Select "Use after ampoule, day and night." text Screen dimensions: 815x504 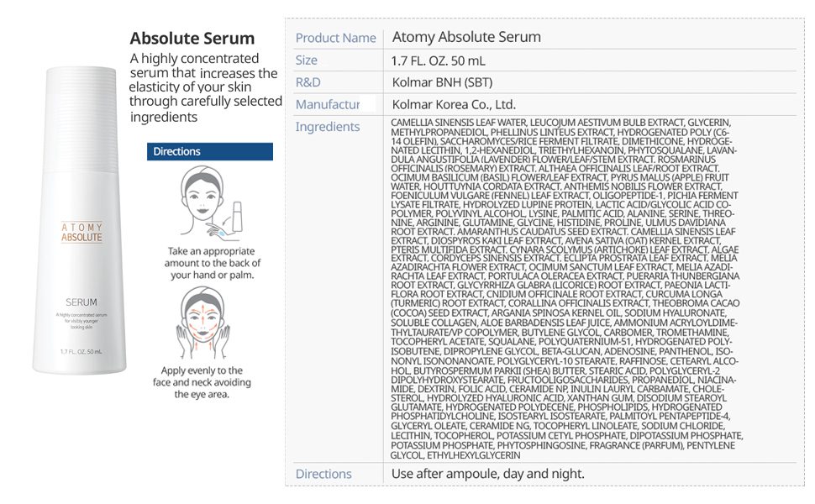pyautogui.click(x=487, y=474)
